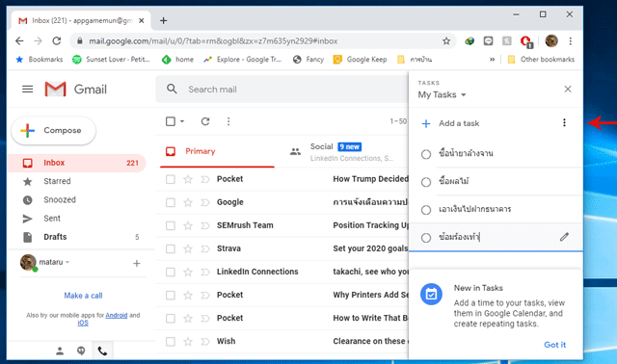The width and height of the screenshot is (617, 364).
Task: Click the Gmail logo
Action: point(75,90)
